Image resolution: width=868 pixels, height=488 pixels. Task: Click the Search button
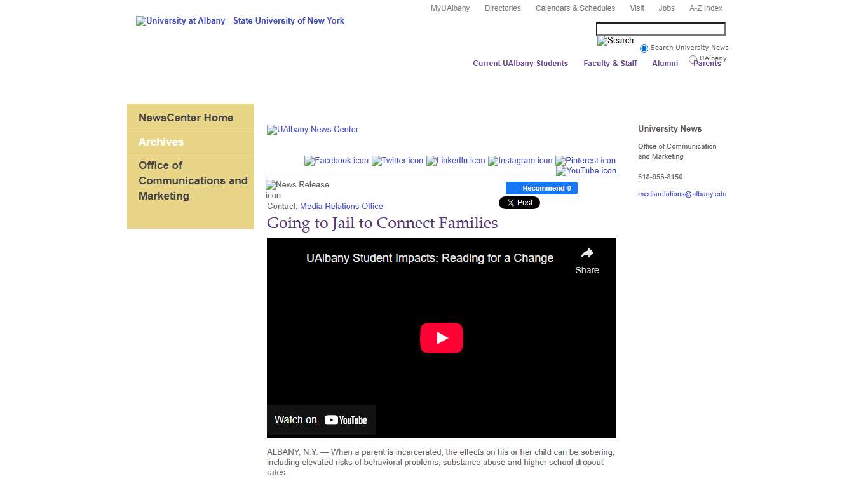[x=614, y=40]
